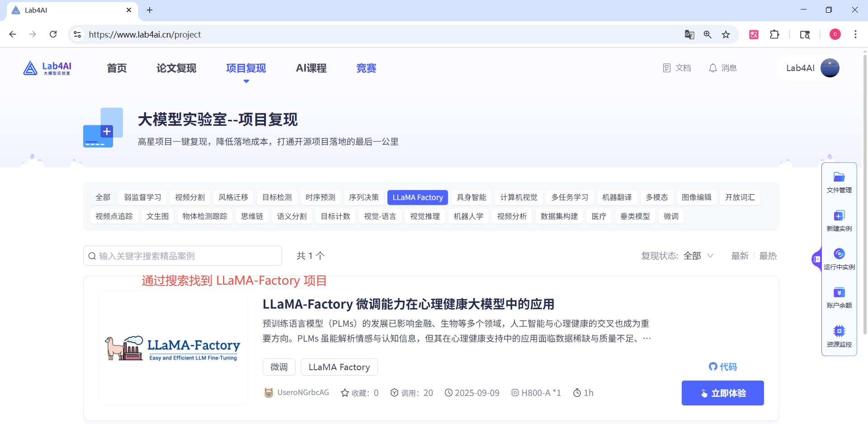The width and height of the screenshot is (868, 424).
Task: Open 新建实例 to create a new instance
Action: click(839, 221)
